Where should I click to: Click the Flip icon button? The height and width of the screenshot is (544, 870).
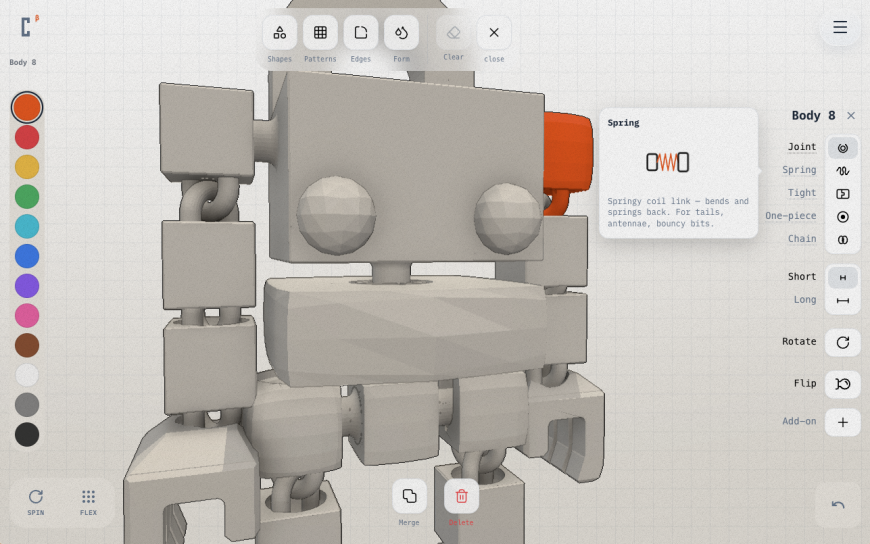click(x=842, y=384)
